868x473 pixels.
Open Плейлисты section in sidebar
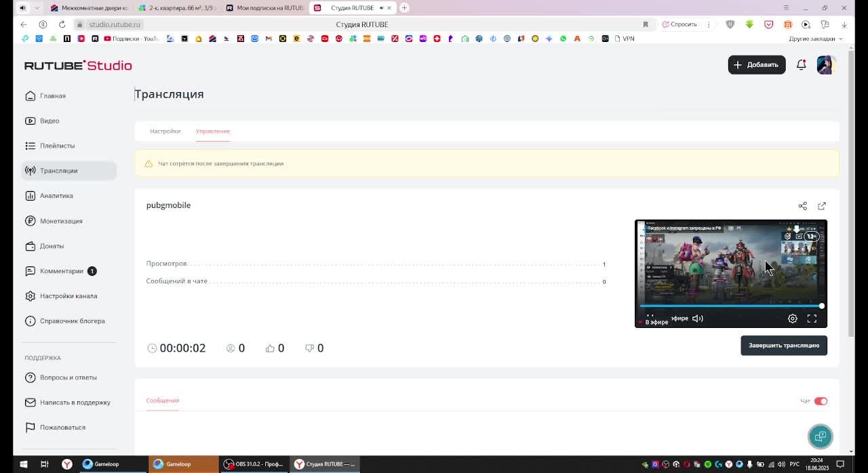pos(57,146)
